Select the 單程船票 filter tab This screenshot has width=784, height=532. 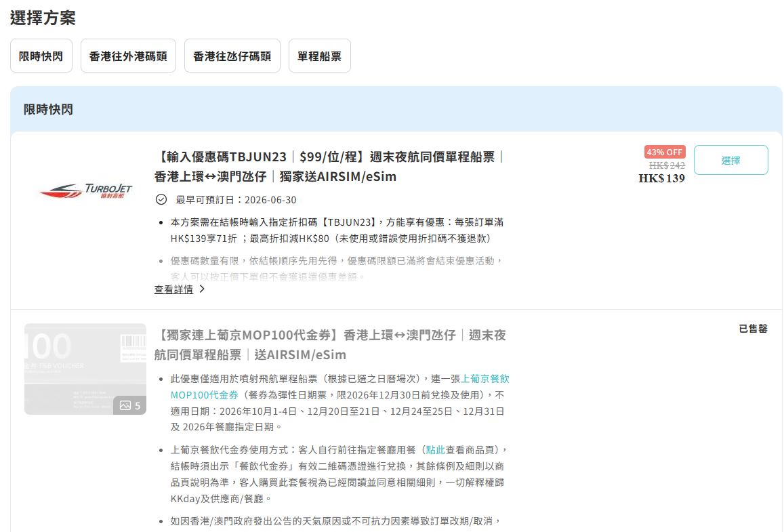320,56
